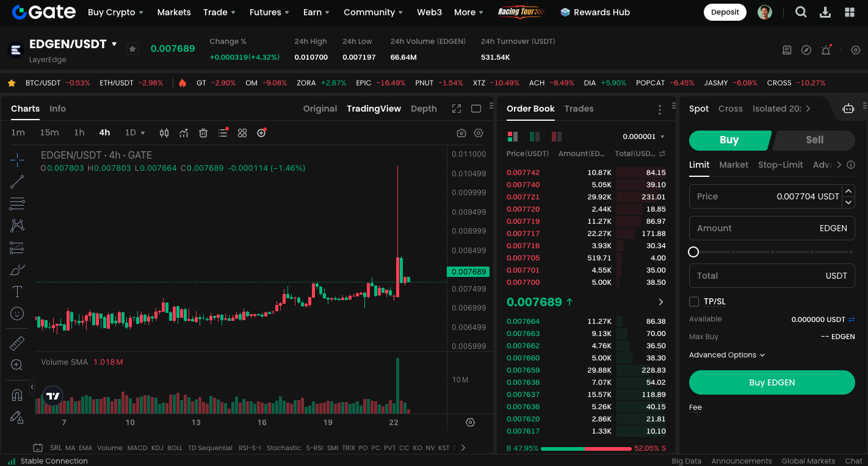The width and height of the screenshot is (868, 466).
Task: Open the Markets page
Action: click(x=174, y=12)
